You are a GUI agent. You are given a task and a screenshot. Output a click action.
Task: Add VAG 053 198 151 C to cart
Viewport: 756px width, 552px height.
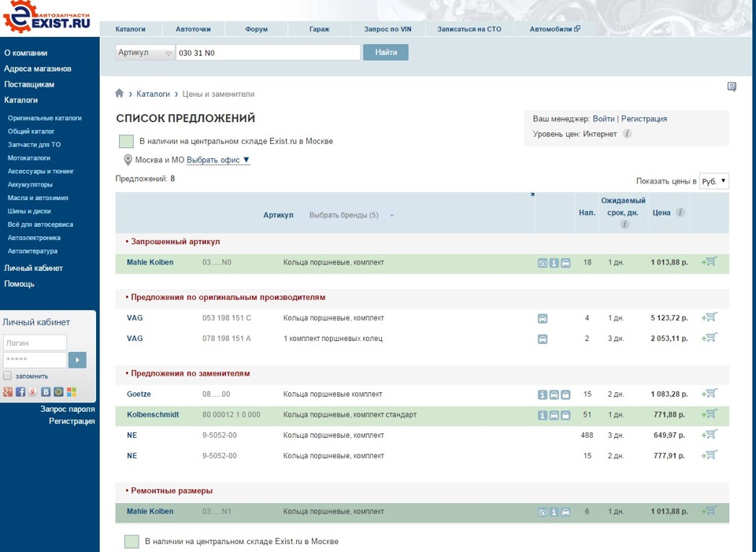(710, 317)
